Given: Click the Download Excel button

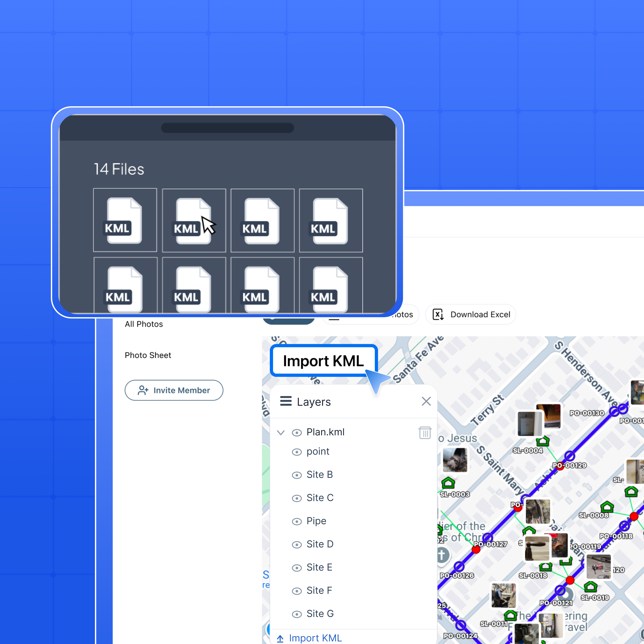Looking at the screenshot, I should point(470,314).
